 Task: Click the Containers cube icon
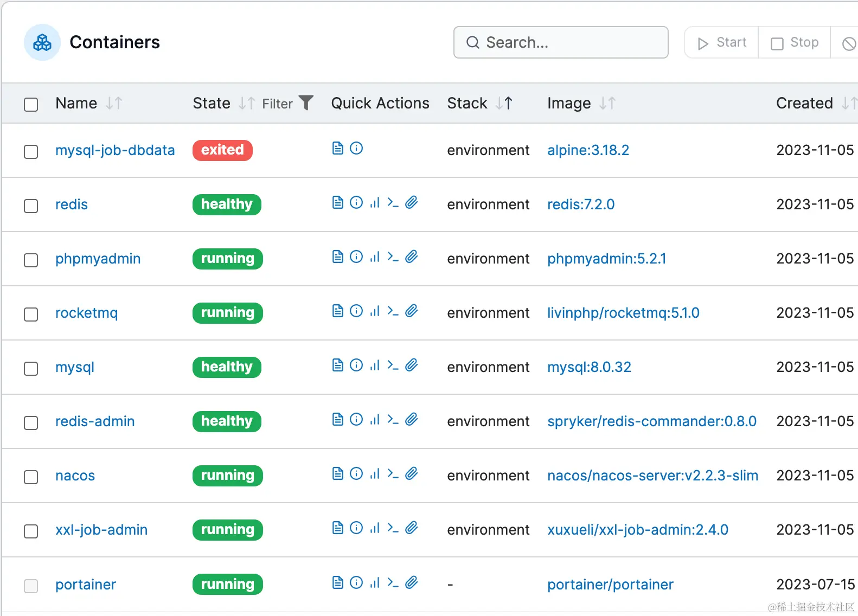point(42,42)
